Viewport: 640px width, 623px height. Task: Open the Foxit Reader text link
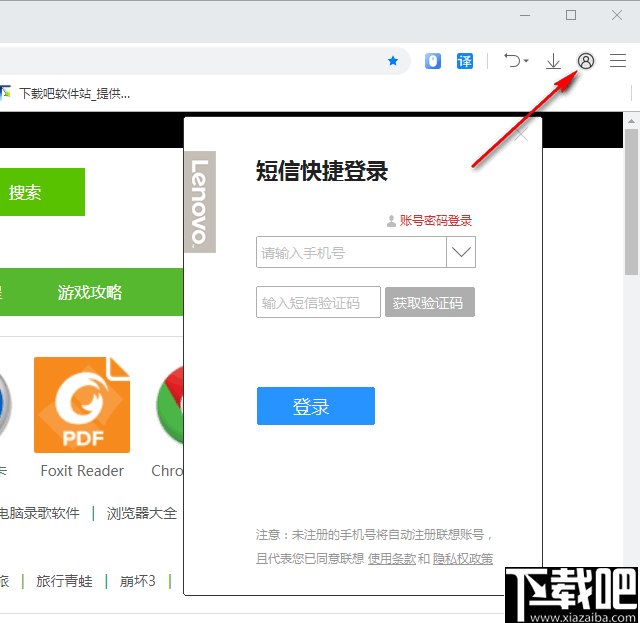[82, 471]
